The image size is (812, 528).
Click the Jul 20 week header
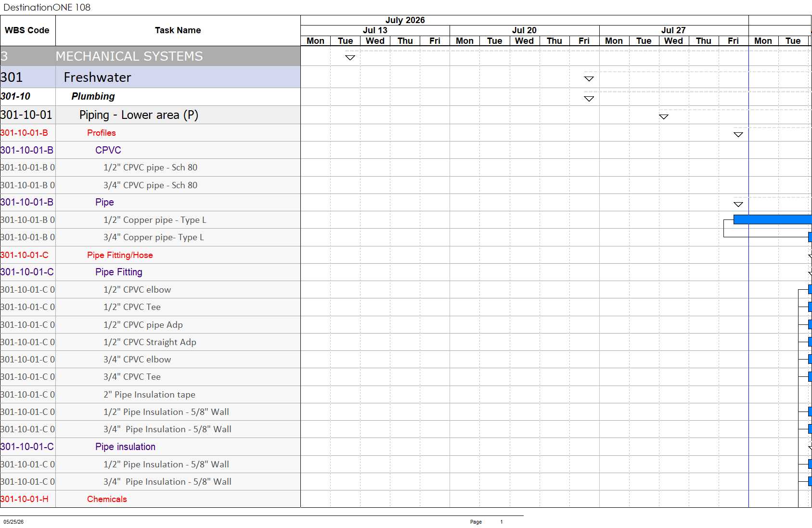pos(524,30)
